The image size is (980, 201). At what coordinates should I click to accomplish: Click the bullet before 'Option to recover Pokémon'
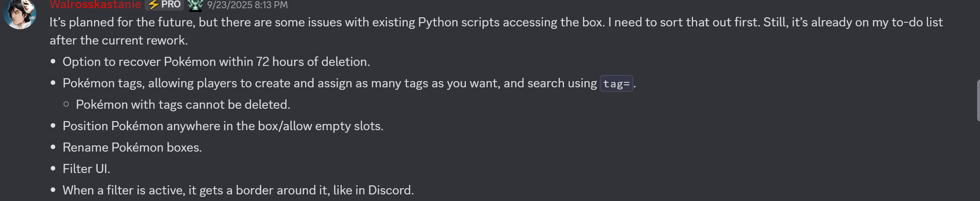click(x=53, y=62)
